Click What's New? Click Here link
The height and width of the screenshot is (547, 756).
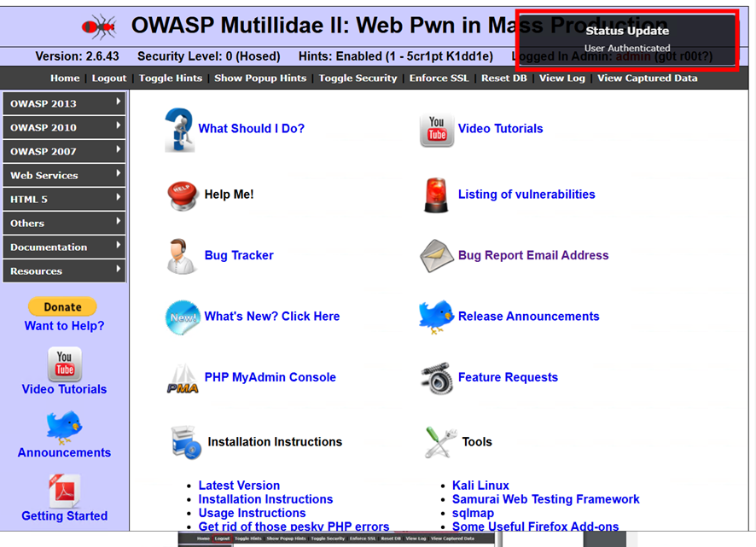[x=272, y=317]
